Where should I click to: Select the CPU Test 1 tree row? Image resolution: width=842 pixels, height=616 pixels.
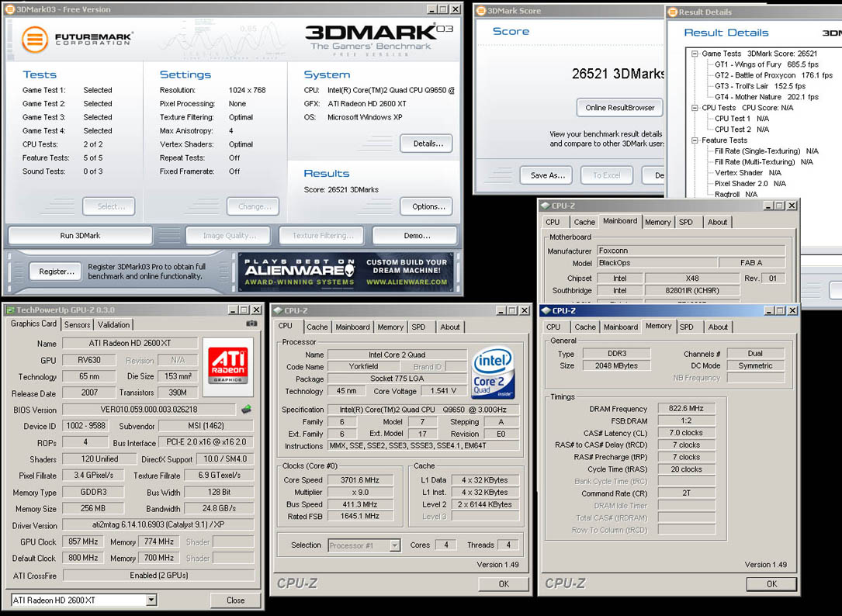(742, 119)
